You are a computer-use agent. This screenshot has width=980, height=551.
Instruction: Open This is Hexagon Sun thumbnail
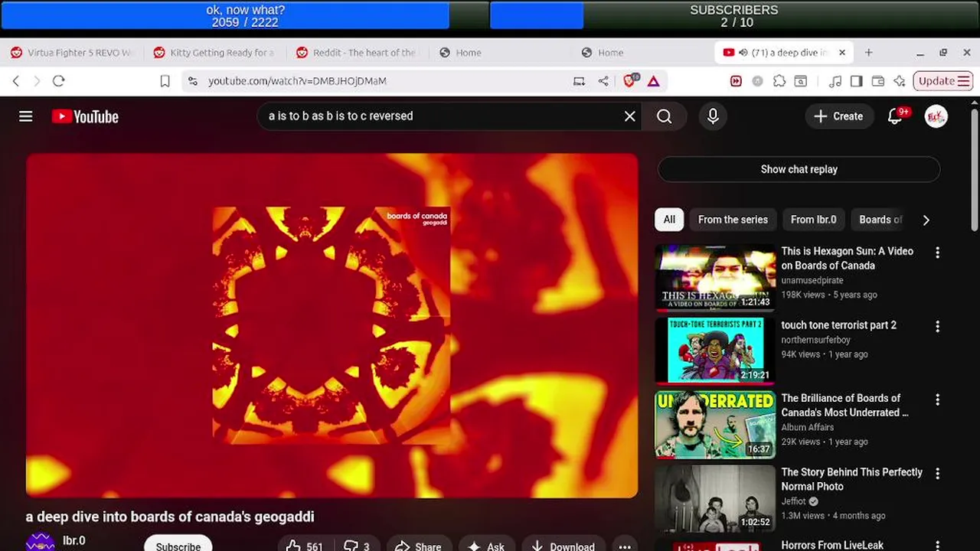coord(715,277)
